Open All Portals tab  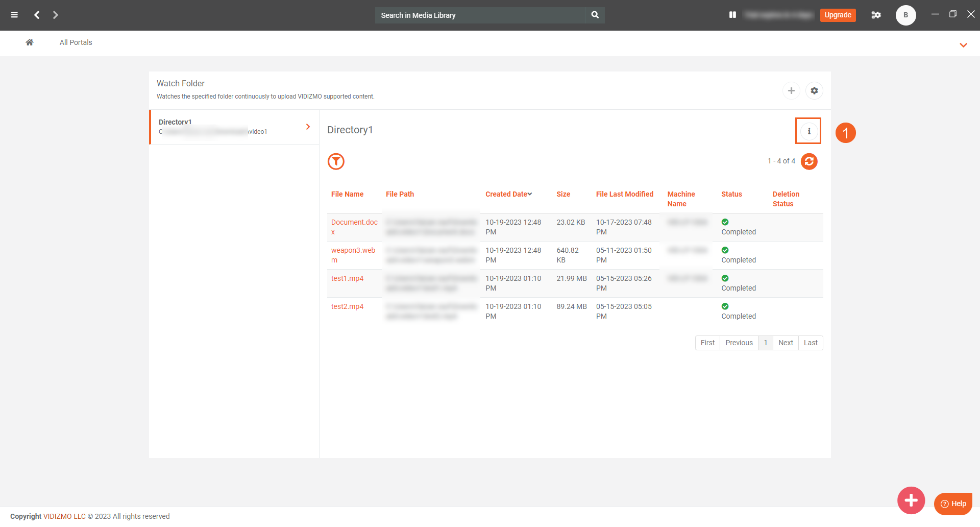click(76, 42)
